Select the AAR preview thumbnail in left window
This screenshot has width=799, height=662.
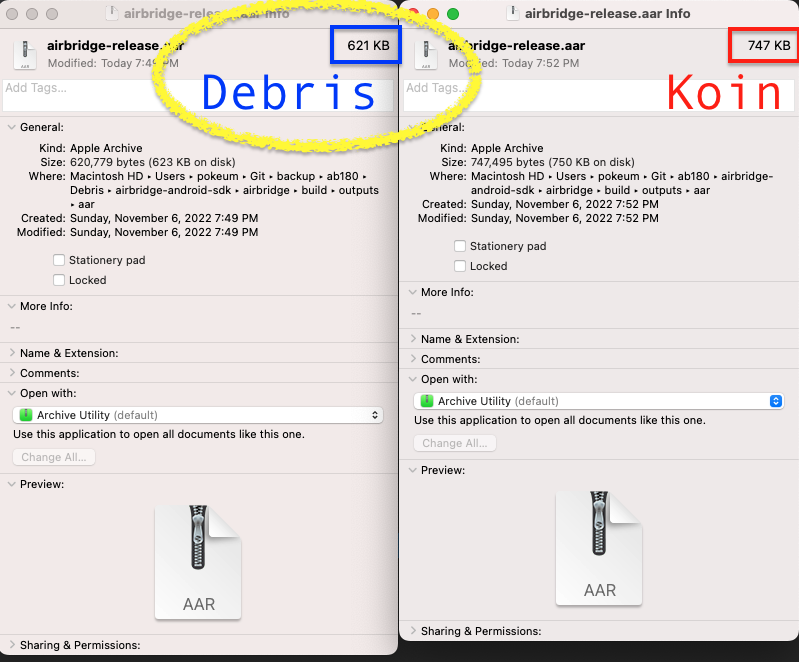[x=198, y=562]
